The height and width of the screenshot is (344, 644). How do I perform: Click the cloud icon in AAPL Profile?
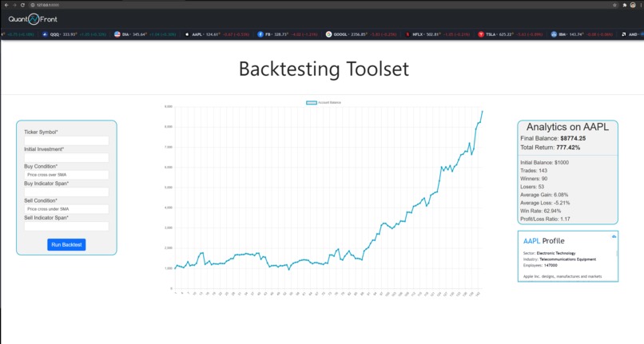(x=614, y=236)
